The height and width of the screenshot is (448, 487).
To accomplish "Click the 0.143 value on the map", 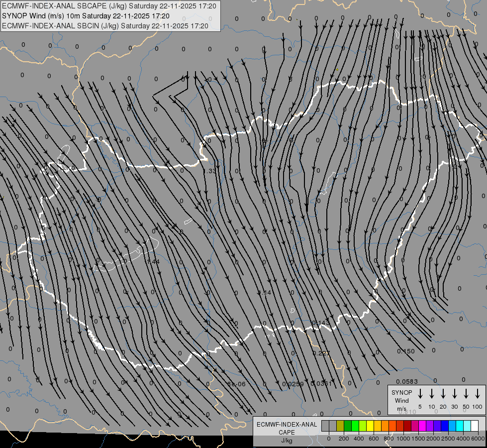I will pos(320,323).
